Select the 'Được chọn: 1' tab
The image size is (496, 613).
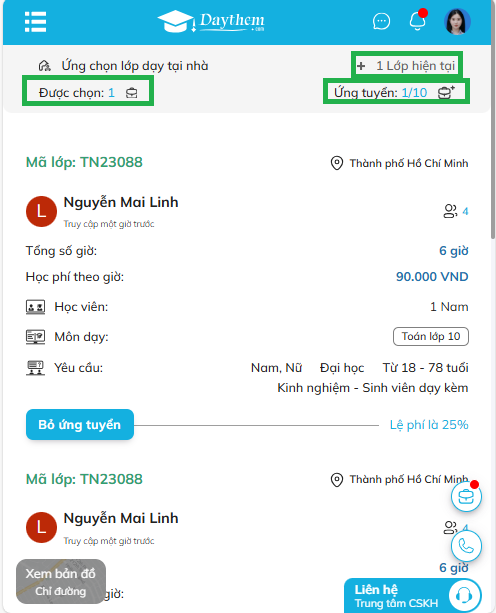point(88,93)
